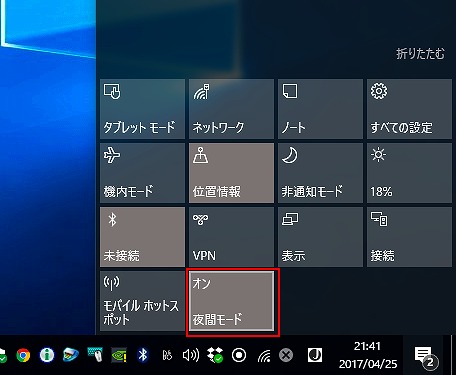This screenshot has height=375, width=456.
Task: Open the speaker volume tray icon
Action: [191, 355]
